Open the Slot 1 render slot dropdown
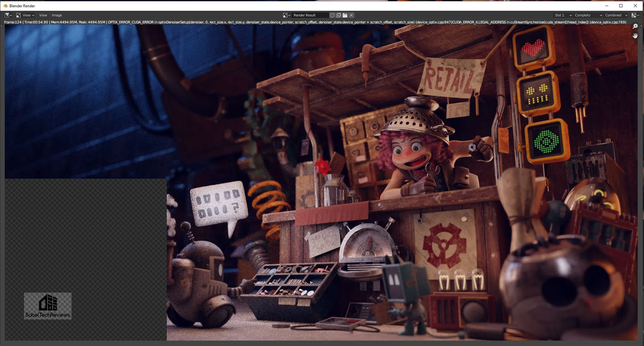 point(563,15)
